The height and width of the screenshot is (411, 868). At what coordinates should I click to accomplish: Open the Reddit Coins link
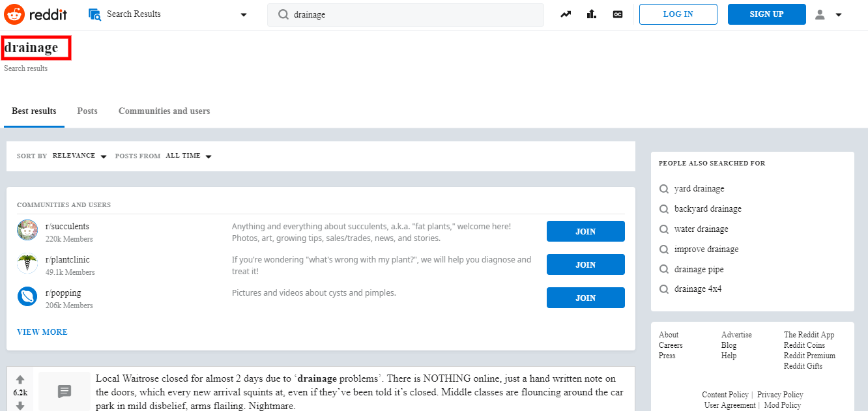click(x=804, y=345)
